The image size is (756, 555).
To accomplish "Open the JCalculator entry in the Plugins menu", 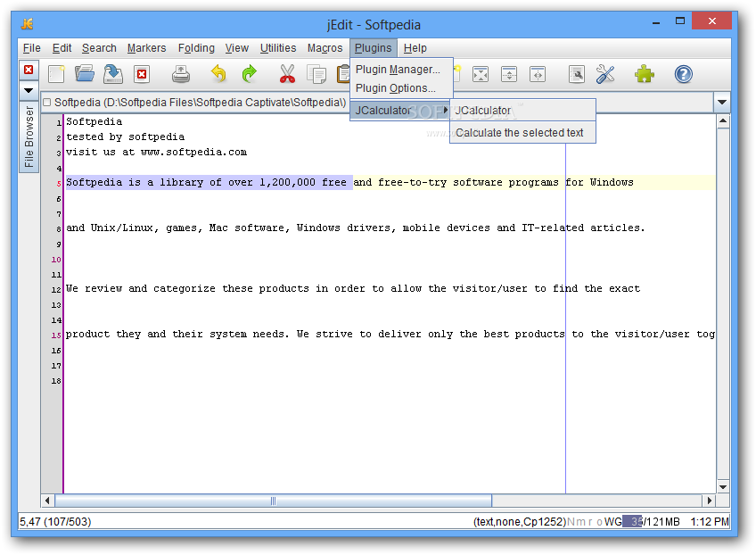I will pos(400,110).
